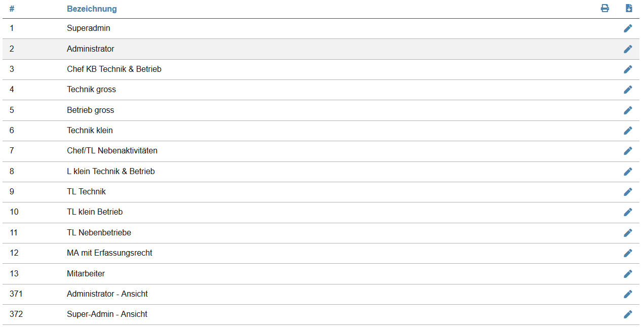Sort by the # column header
Viewport: 644px width, 327px height.
(x=12, y=9)
